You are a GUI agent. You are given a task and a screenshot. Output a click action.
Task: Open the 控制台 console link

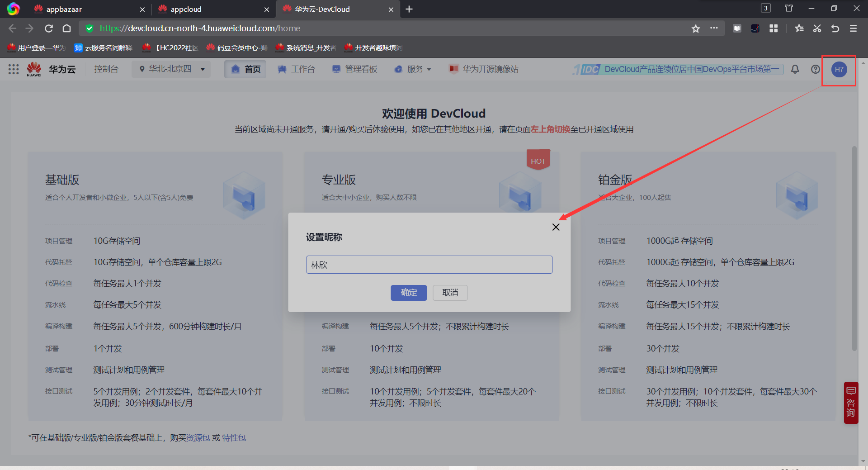click(x=106, y=69)
